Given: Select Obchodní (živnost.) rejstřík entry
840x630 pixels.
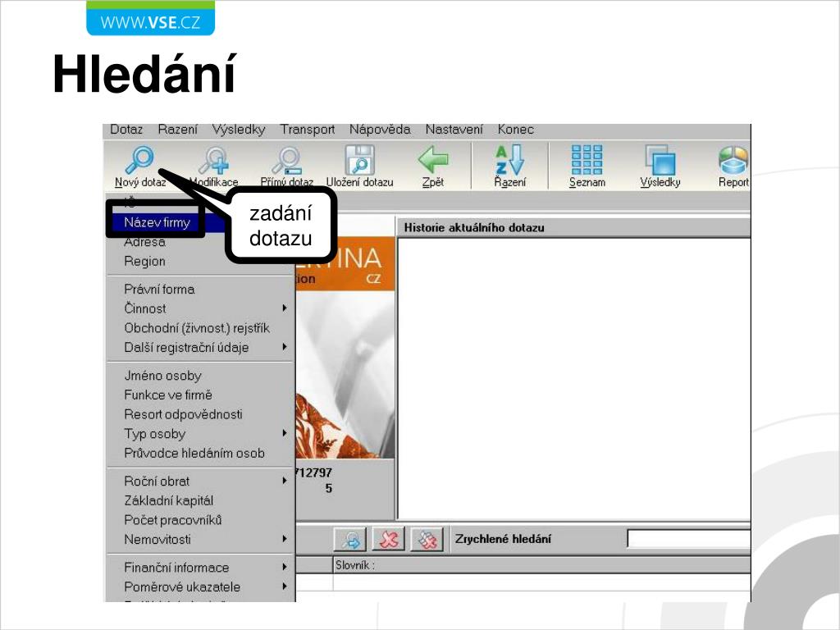Looking at the screenshot, I should coord(197,328).
